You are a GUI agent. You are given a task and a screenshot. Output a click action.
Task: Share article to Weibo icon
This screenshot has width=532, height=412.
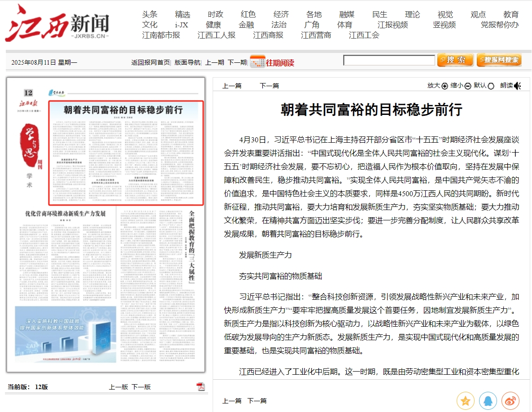(x=510, y=401)
